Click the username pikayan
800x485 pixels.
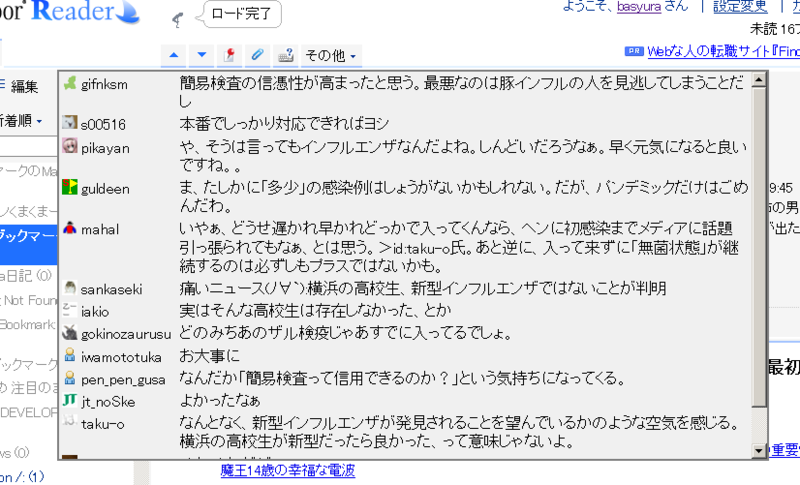[105, 148]
